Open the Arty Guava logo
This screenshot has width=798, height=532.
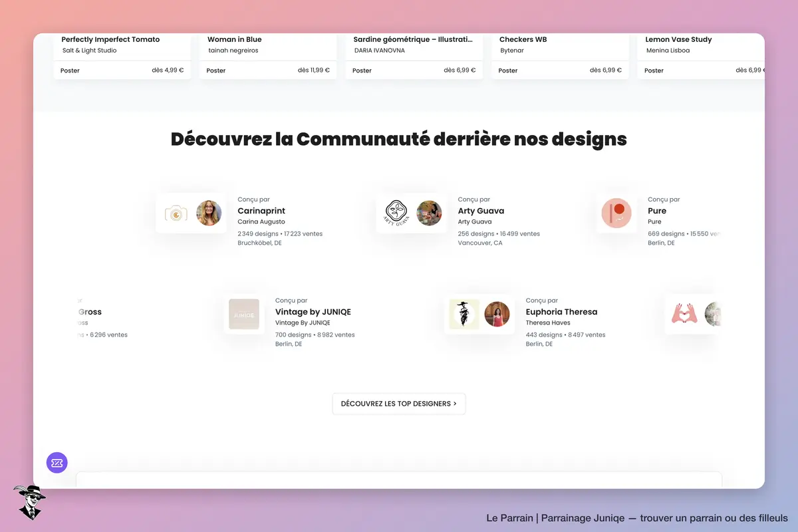[396, 213]
